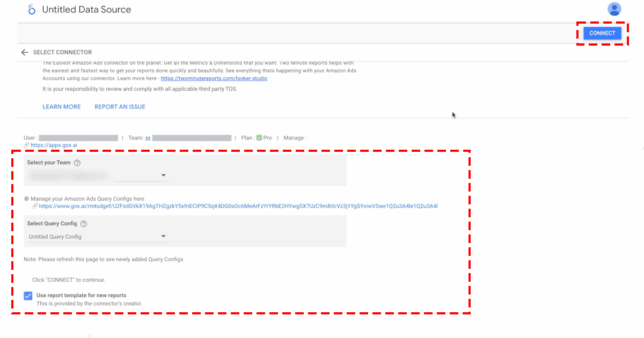Open the user account avatar

pos(614,9)
